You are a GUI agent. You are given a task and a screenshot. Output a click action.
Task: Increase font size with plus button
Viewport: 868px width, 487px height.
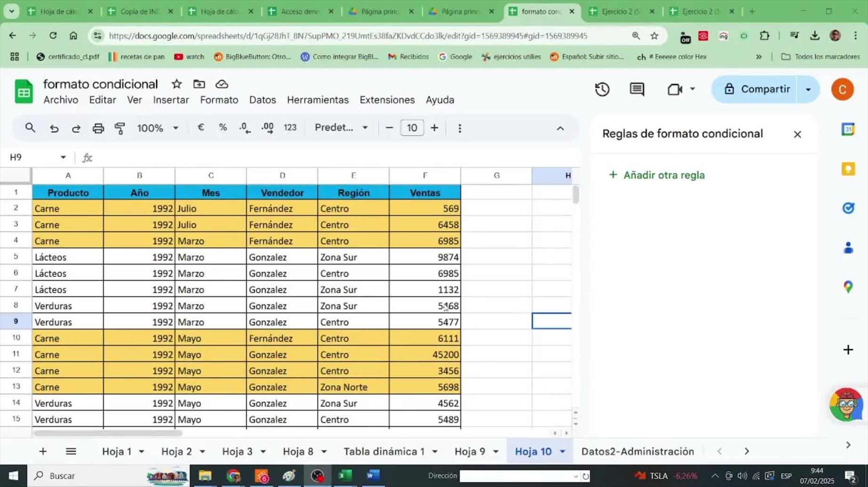click(x=434, y=128)
